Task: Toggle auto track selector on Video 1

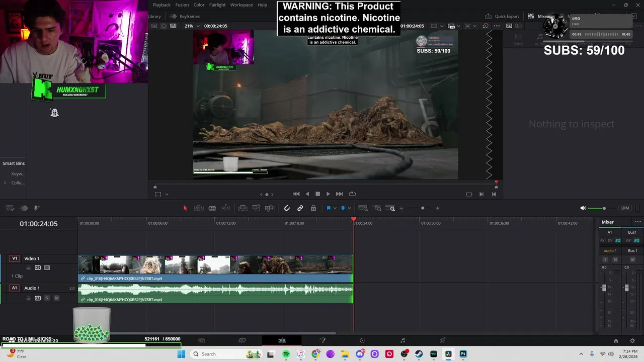Action: pos(38,268)
